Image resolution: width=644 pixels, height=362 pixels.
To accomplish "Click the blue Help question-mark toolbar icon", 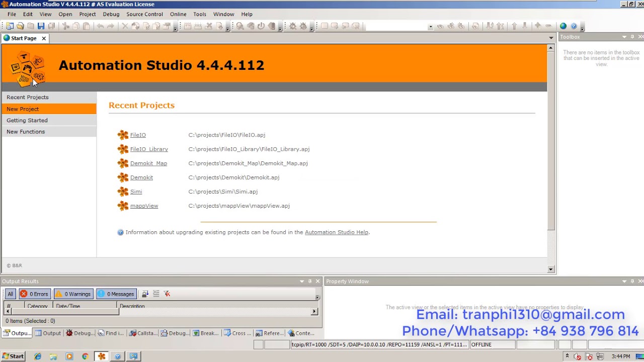I will coord(574,26).
